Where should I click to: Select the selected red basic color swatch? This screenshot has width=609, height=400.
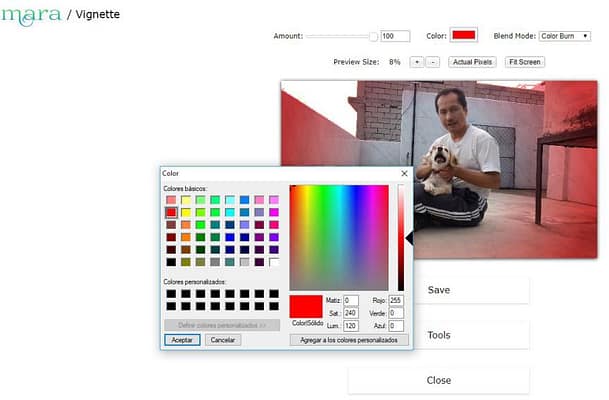[x=171, y=212]
